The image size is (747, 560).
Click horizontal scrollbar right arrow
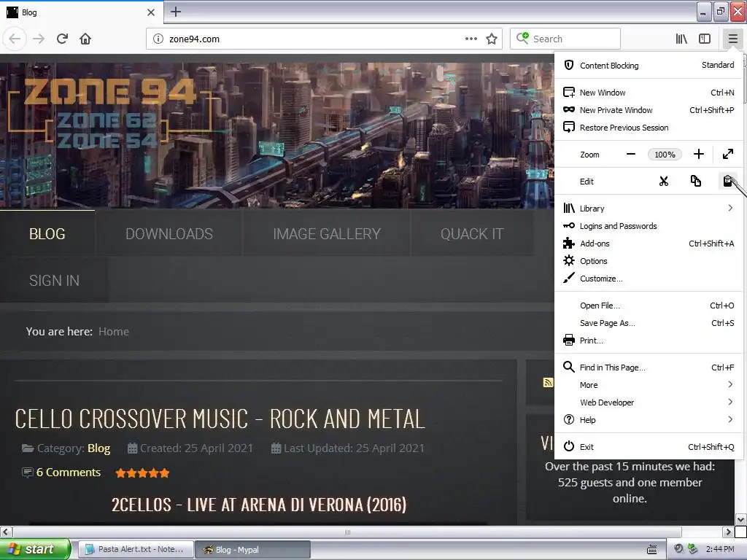(x=728, y=532)
